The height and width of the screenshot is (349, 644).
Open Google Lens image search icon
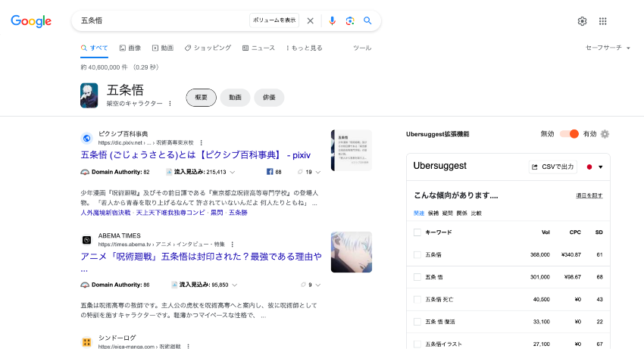pyautogui.click(x=350, y=20)
